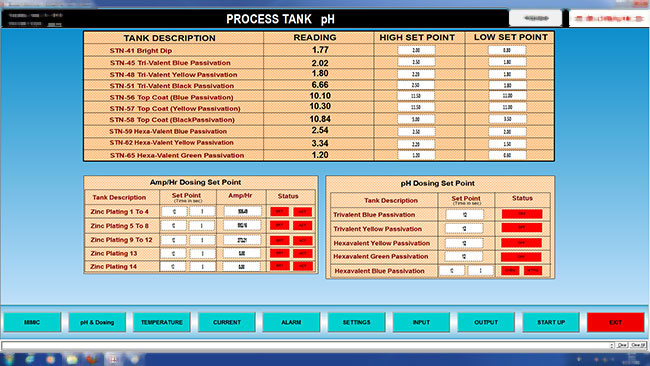Show the INPUT screen
Image resolution: width=650 pixels, height=366 pixels.
point(421,322)
